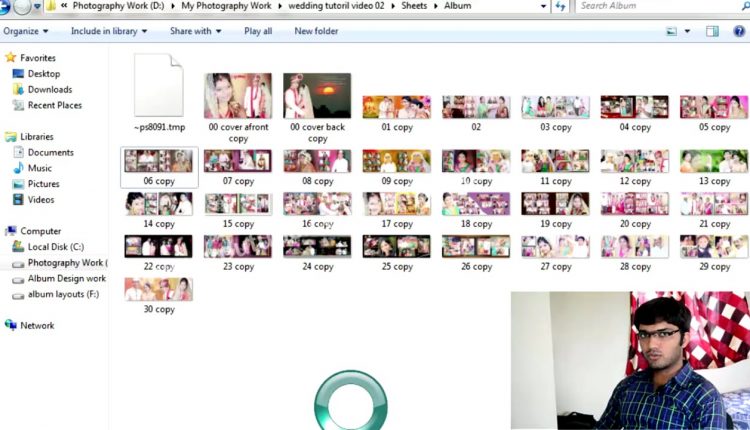
Task: Select the 22 copy thumbnail
Action: [x=159, y=246]
